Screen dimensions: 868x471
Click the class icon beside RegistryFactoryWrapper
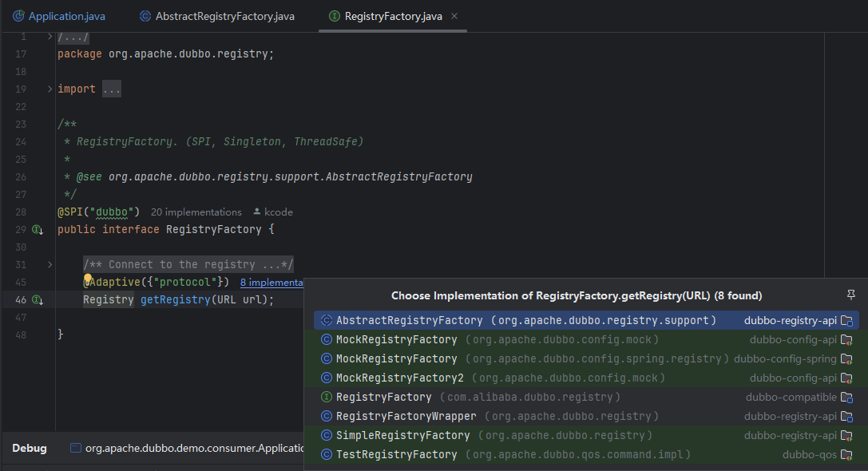pos(326,417)
